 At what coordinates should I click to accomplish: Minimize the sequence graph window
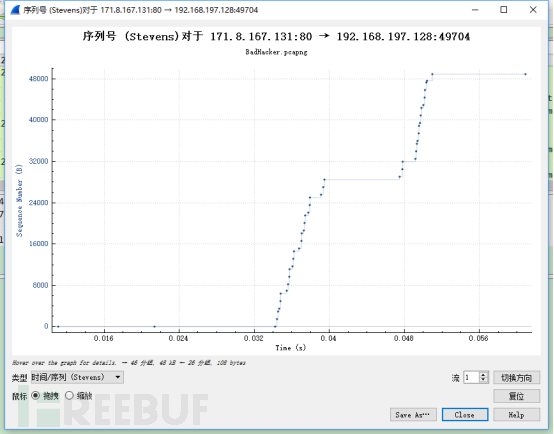pos(475,10)
